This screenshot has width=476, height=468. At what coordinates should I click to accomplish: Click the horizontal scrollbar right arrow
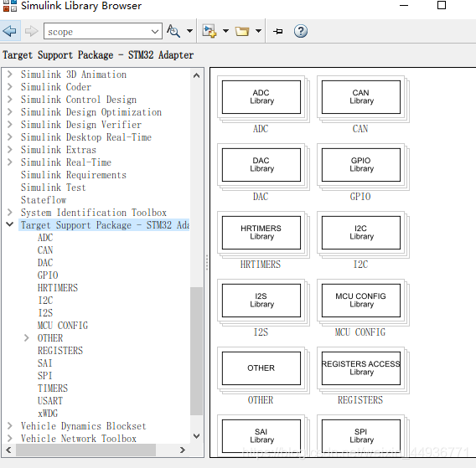[182, 450]
